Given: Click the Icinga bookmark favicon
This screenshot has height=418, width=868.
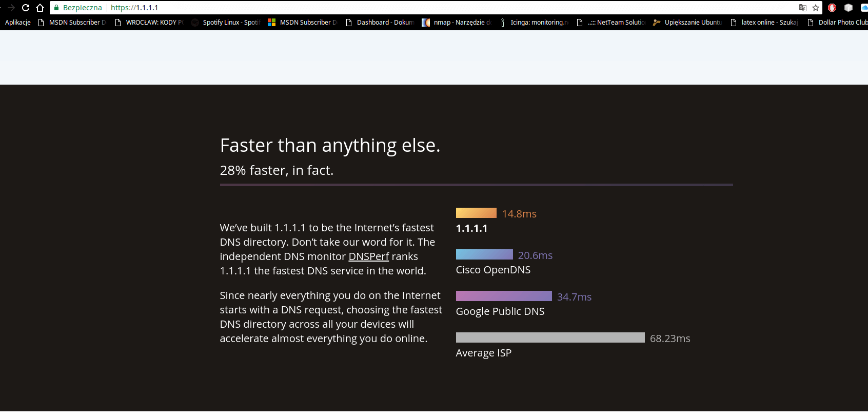Looking at the screenshot, I should pyautogui.click(x=503, y=23).
